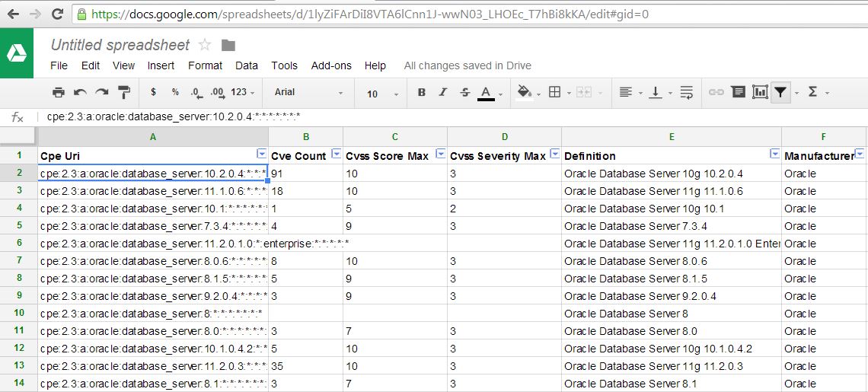The height and width of the screenshot is (392, 868).
Task: Decrease decimal places
Action: 196,92
